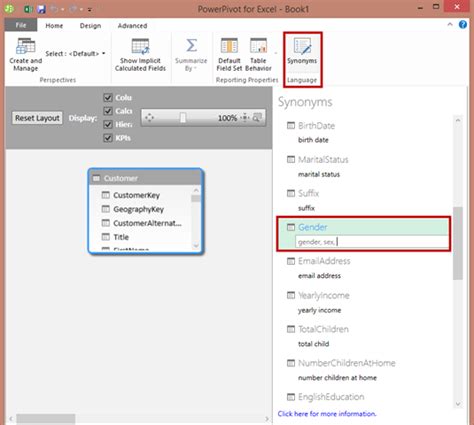Save workbook with the floppy disk icon
This screenshot has height=425, width=474.
click(x=41, y=9)
